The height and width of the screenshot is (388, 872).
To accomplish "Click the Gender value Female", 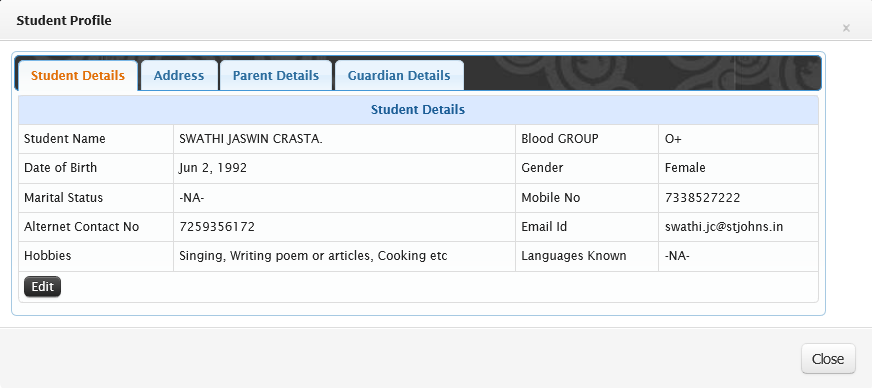I will tap(685, 168).
